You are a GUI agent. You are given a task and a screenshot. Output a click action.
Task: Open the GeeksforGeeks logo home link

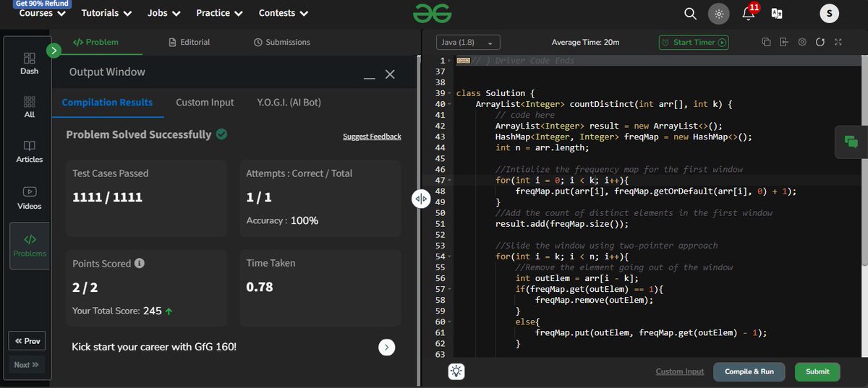click(x=433, y=13)
